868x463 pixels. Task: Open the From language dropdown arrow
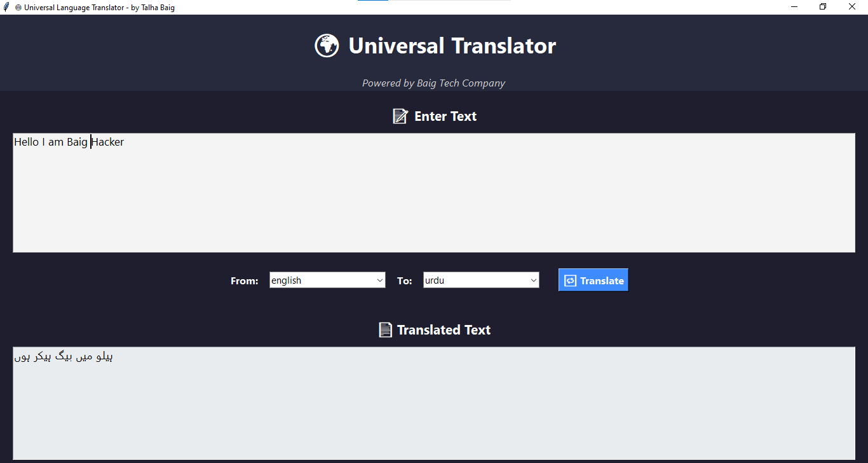[379, 280]
